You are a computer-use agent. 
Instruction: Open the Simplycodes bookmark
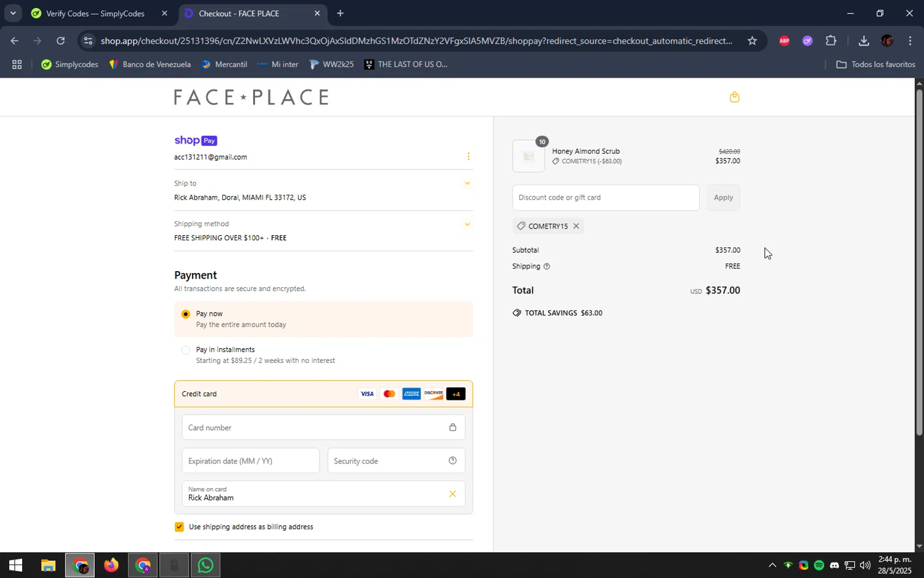[x=70, y=64]
